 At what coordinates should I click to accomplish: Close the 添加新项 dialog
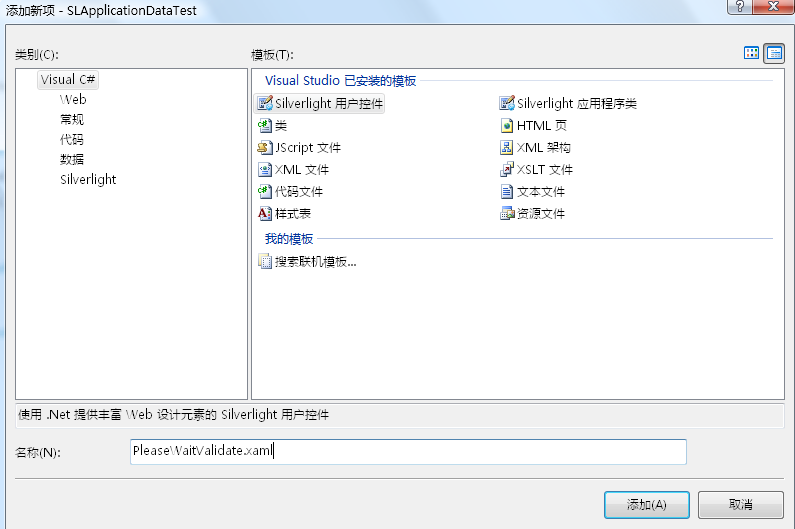tap(774, 7)
